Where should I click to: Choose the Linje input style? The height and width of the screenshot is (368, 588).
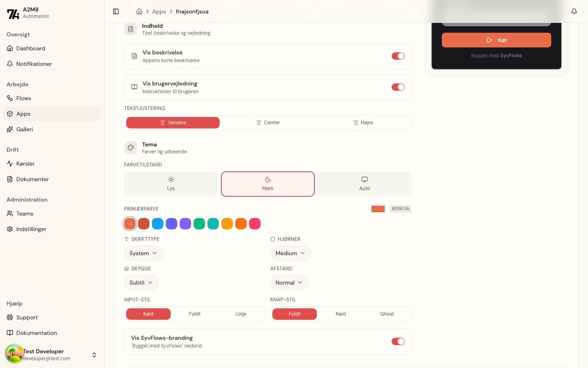point(241,314)
